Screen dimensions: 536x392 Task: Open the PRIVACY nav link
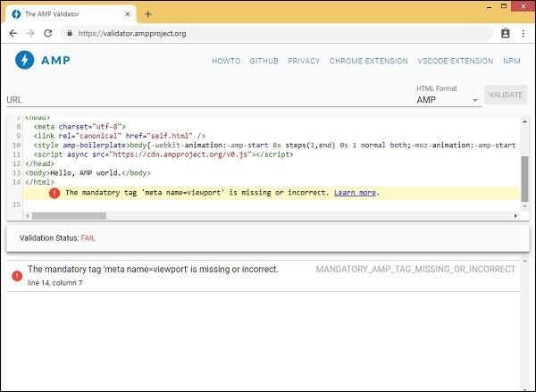[304, 61]
